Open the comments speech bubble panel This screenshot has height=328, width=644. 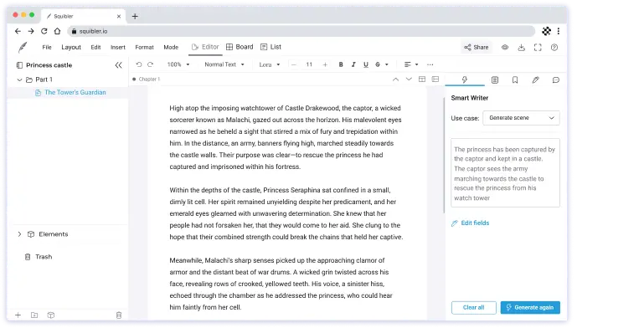(x=556, y=80)
